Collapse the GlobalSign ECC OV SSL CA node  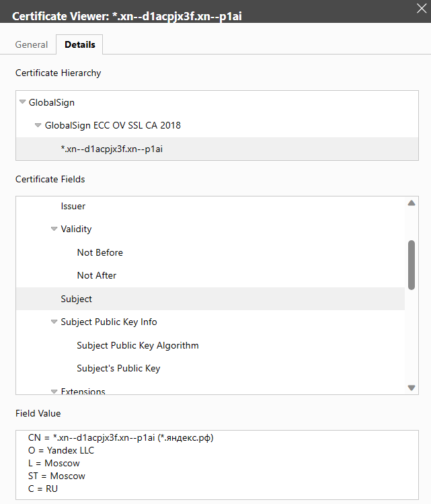[38, 125]
